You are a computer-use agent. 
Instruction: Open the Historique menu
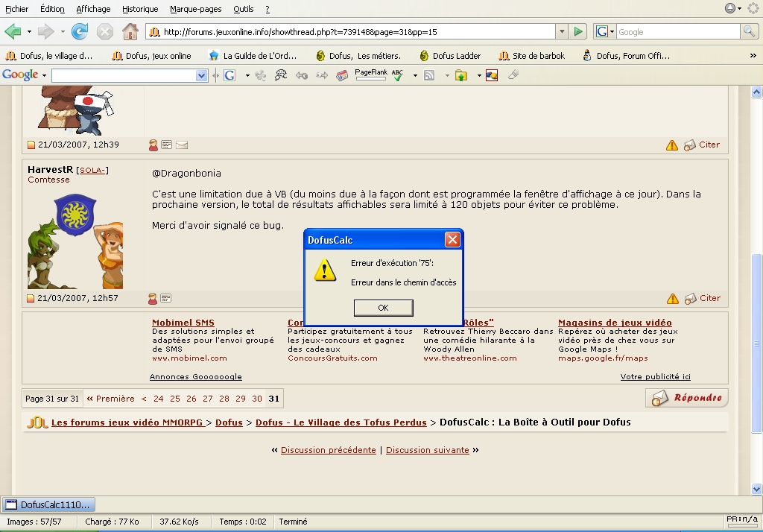139,9
